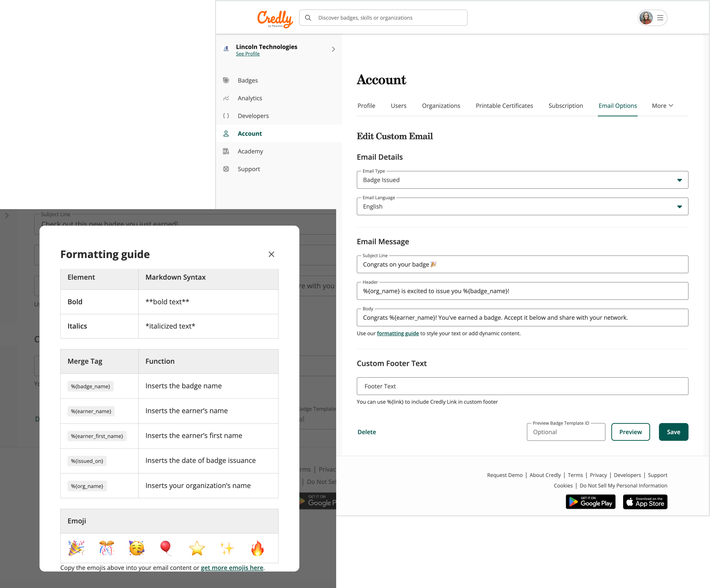Click the Preview button

[x=631, y=432]
